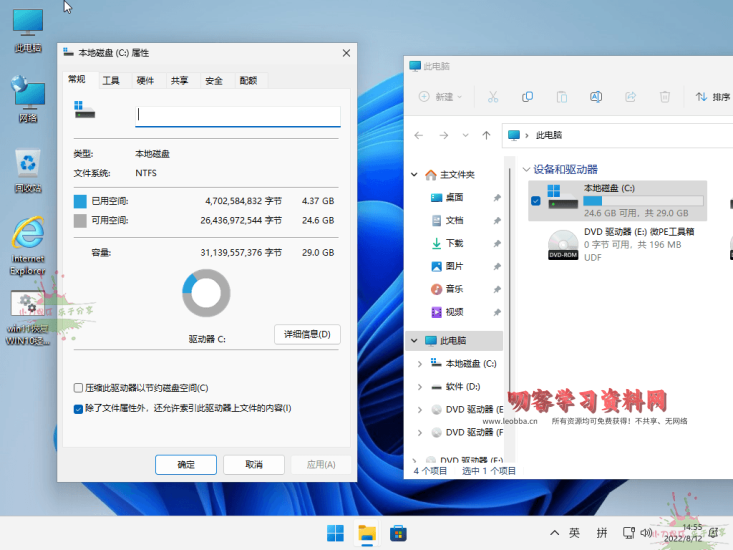Show hidden tray icons chevron
The width and height of the screenshot is (733, 550).
click(x=554, y=533)
